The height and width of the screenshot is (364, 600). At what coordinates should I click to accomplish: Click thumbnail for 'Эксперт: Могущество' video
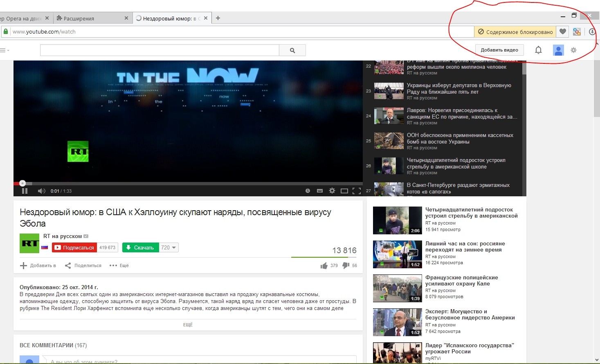tap(397, 322)
